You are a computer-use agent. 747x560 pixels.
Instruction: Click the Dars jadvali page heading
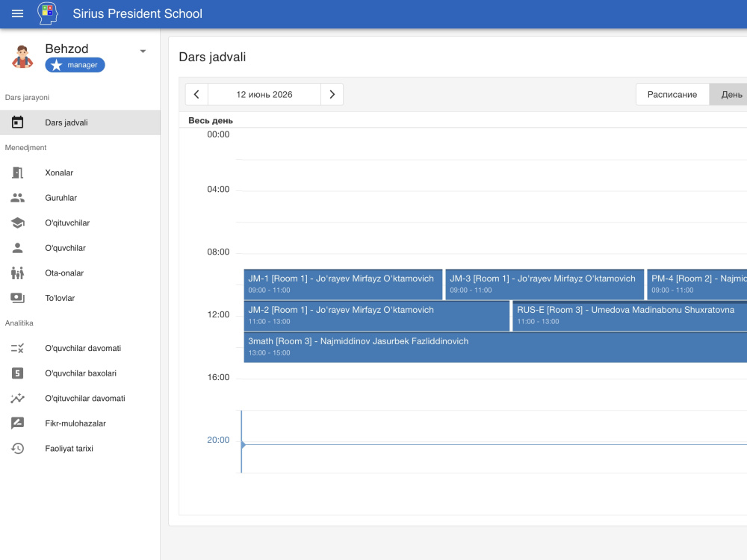coord(212,57)
